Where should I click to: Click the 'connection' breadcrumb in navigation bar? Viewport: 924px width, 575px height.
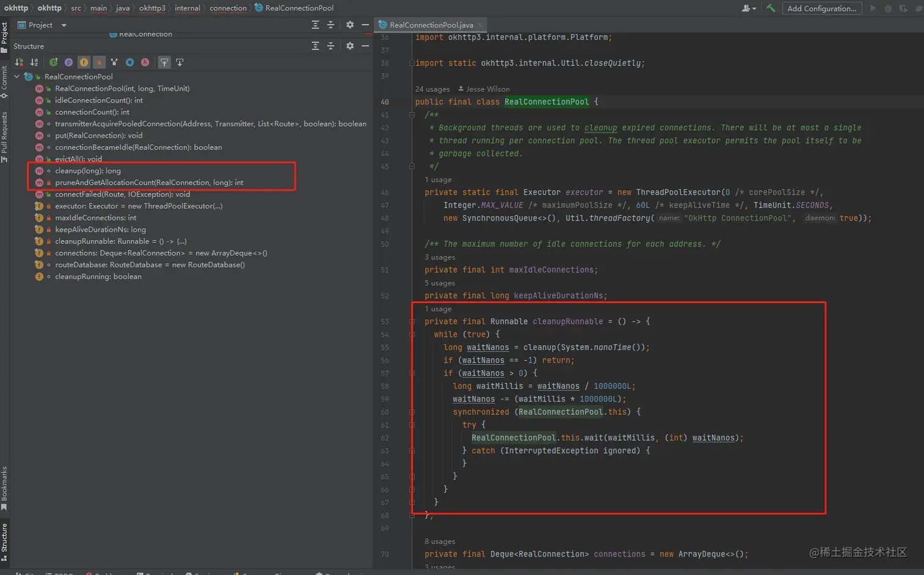228,8
